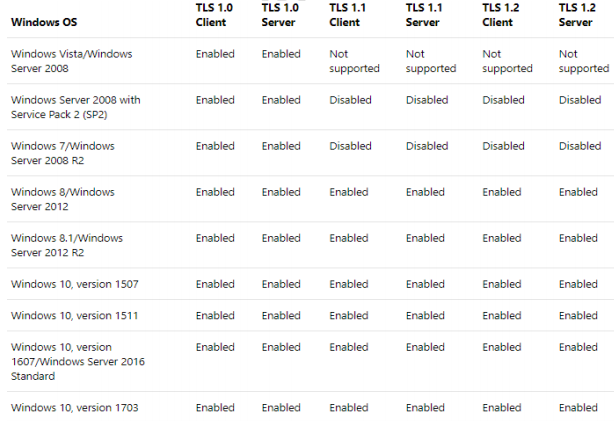Screen dimensions: 614x422
Task: Select the Windows Server 2008 SP2 row label
Action: pyautogui.click(x=75, y=107)
